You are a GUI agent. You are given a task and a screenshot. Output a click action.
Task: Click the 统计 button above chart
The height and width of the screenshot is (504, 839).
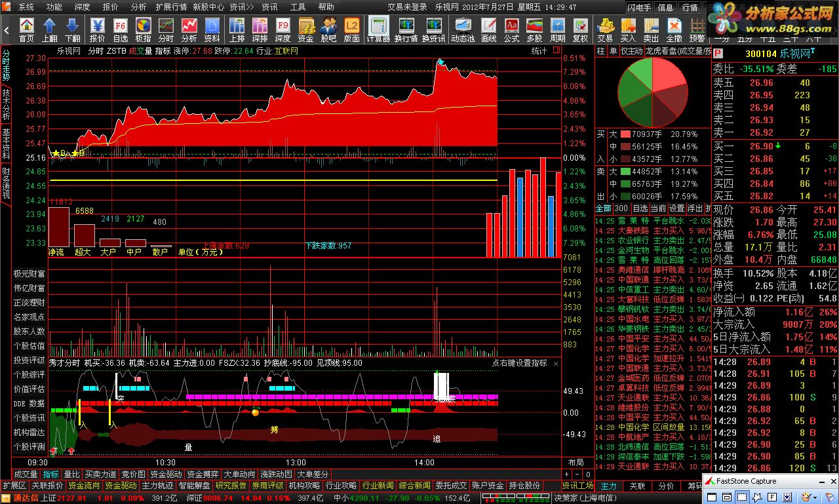pos(539,51)
